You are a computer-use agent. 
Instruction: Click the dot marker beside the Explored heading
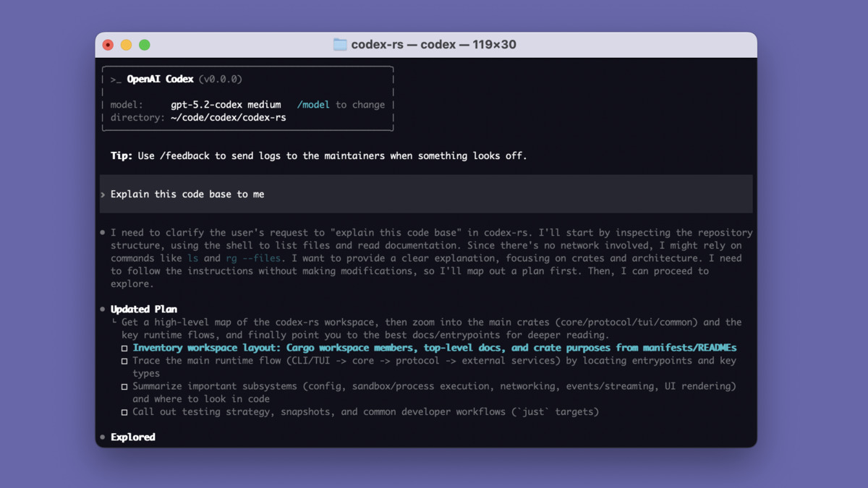(x=103, y=437)
